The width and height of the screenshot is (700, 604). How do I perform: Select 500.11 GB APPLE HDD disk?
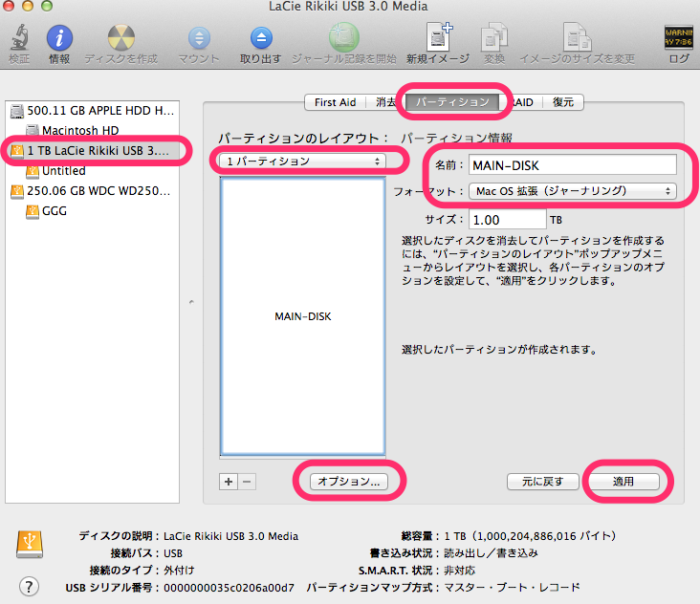coord(93,111)
